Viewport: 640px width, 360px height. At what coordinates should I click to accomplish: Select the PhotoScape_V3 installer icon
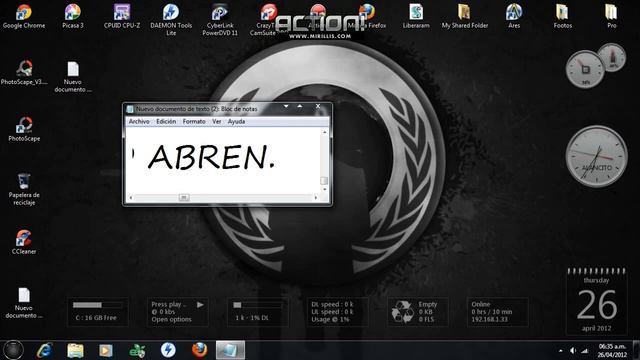(x=24, y=73)
